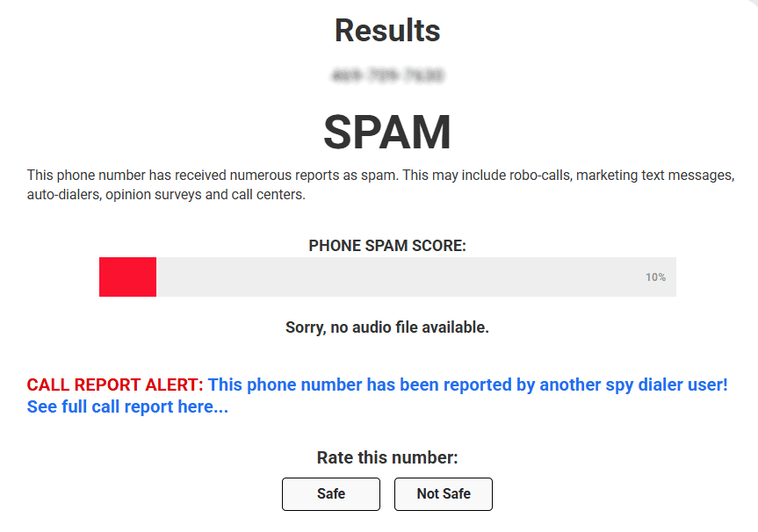758x532 pixels.
Task: Select the blurred phone number text
Action: click(386, 76)
